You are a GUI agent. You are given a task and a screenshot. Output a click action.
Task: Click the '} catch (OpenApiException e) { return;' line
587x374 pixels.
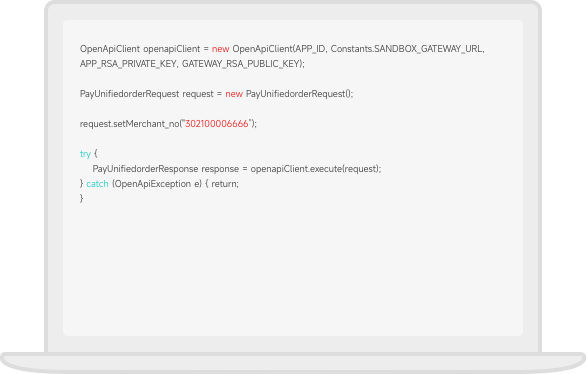pyautogui.click(x=159, y=184)
